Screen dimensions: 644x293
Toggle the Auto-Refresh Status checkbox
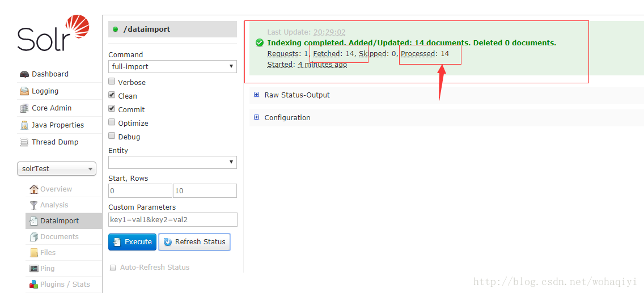(x=113, y=267)
